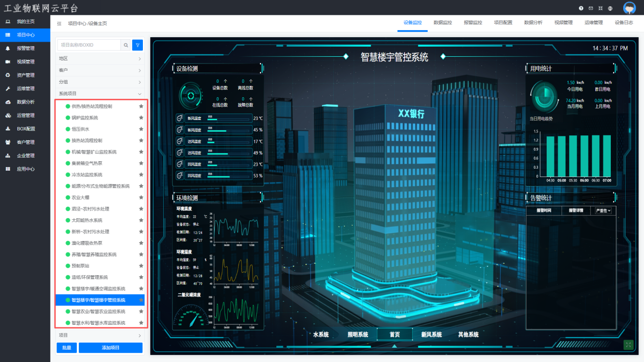Focus the 项目名称/BOXID search field
Screen dimensions: 644x362
89,45
